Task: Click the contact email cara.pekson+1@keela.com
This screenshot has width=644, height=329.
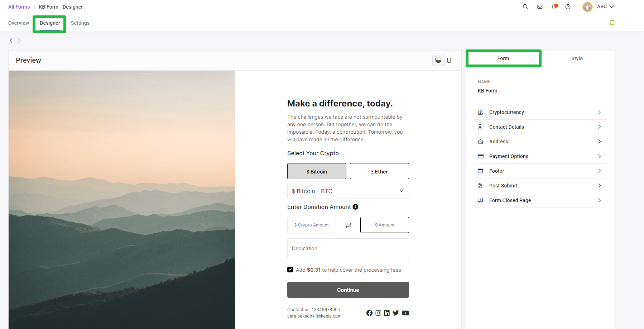Action: [x=314, y=316]
